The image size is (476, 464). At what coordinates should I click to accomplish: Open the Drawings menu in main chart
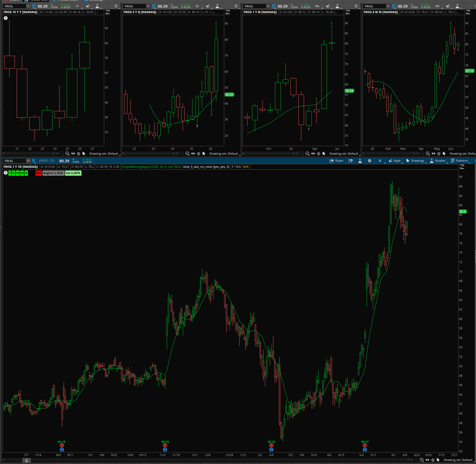415,161
